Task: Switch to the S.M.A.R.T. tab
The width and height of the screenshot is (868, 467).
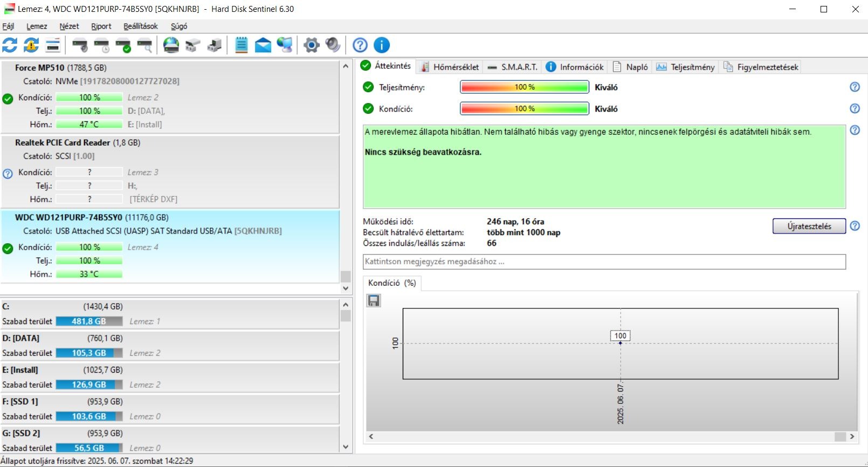Action: (512, 67)
